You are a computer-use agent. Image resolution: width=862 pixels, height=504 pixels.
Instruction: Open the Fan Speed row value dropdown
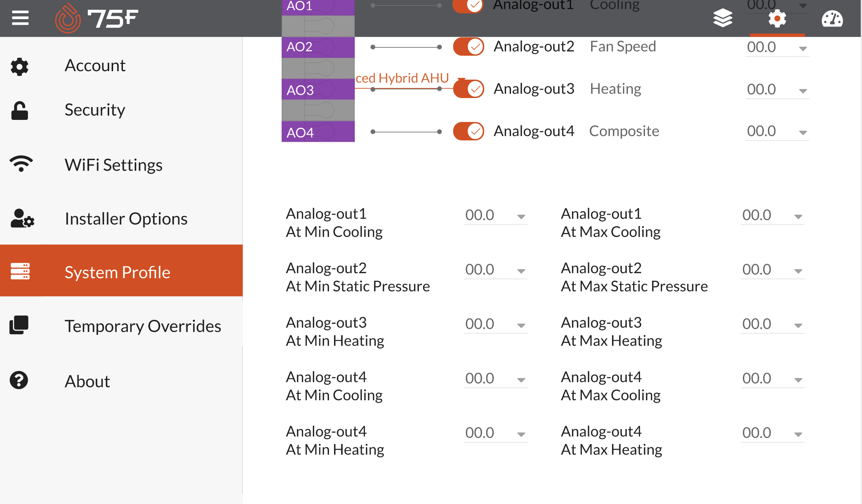[777, 47]
